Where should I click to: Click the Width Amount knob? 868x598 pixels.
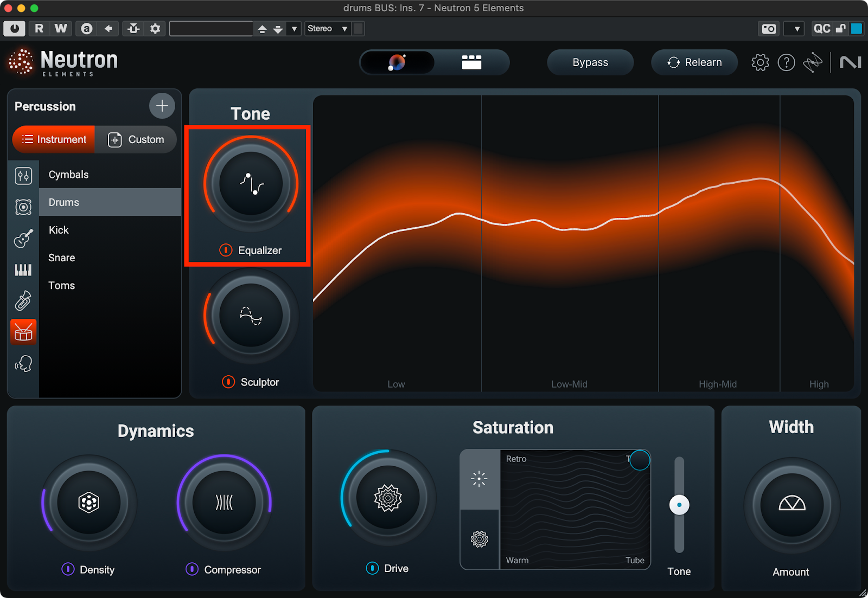point(792,505)
